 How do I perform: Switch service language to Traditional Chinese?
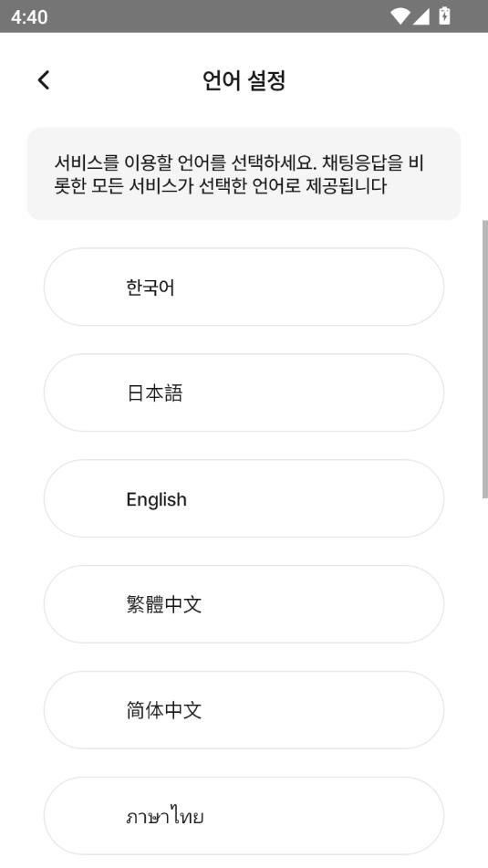pyautogui.click(x=244, y=604)
